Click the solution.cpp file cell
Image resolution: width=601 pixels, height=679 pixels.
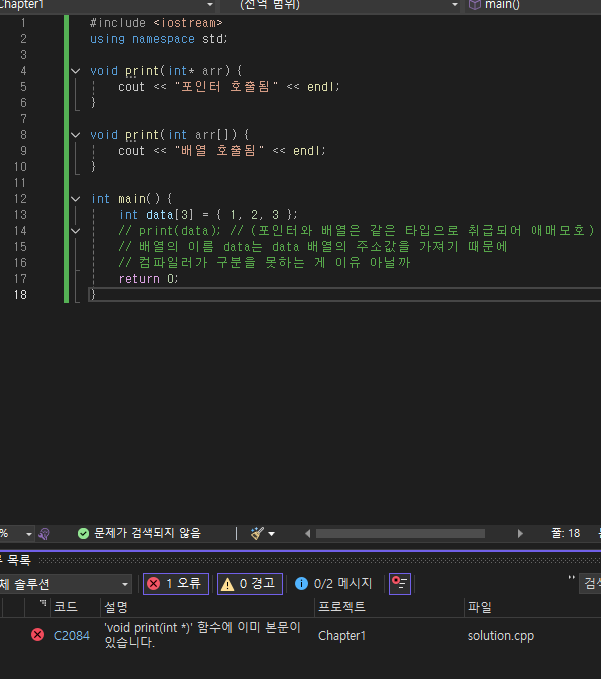pyautogui.click(x=501, y=636)
